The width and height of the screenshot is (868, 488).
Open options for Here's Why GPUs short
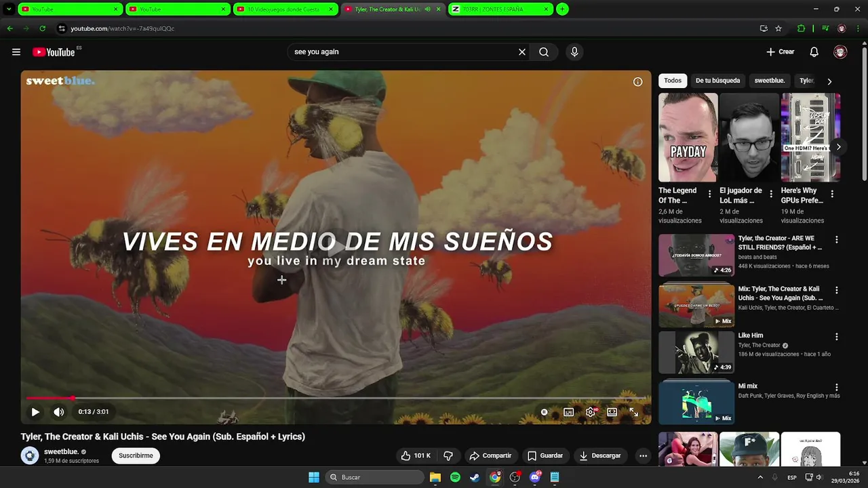[x=832, y=194]
